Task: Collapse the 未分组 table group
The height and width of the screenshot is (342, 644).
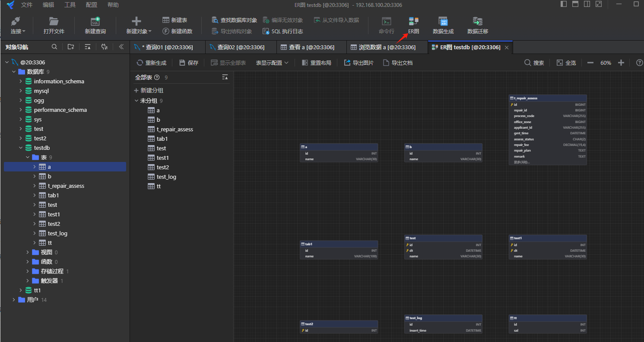Action: [136, 101]
